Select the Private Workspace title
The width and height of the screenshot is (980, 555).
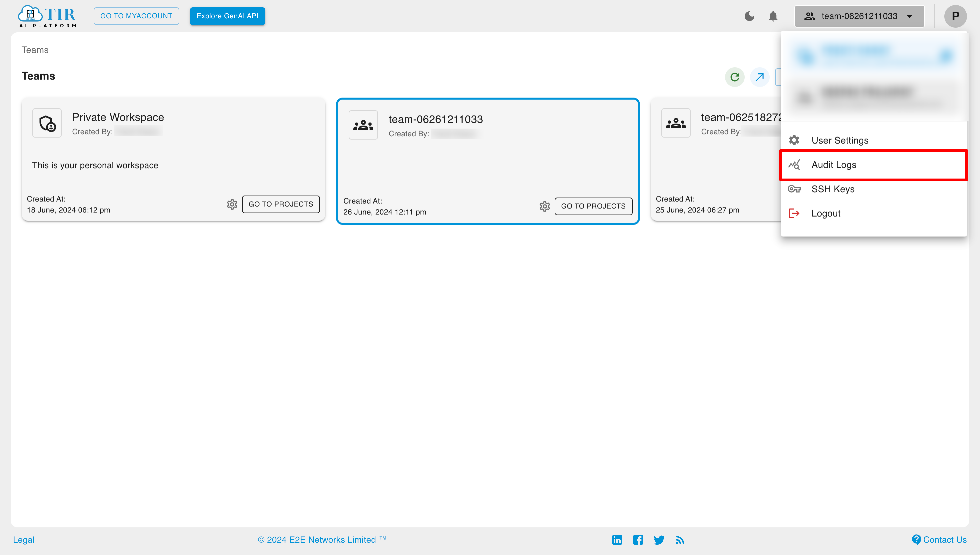[x=118, y=117]
